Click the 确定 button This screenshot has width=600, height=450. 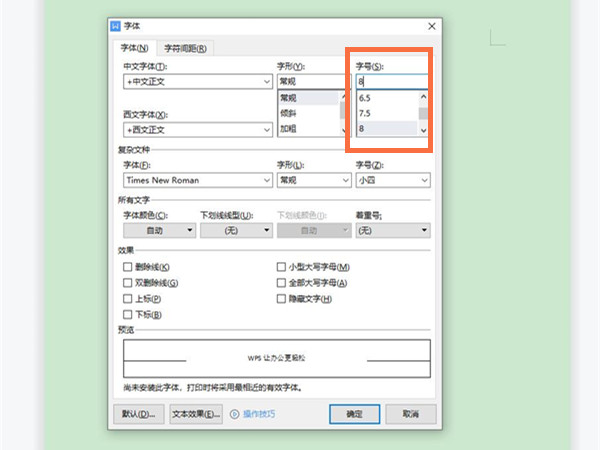click(354, 413)
